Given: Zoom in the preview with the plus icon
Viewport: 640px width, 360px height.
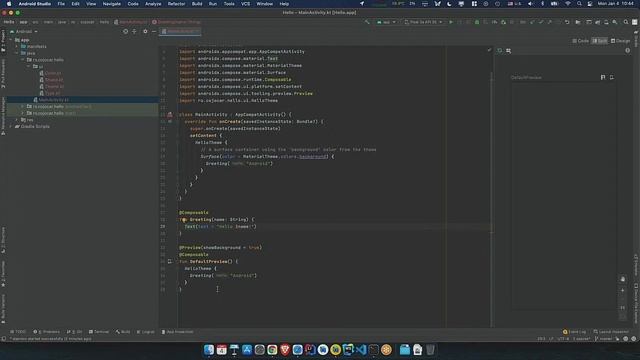Looking at the screenshot, I should (x=622, y=291).
